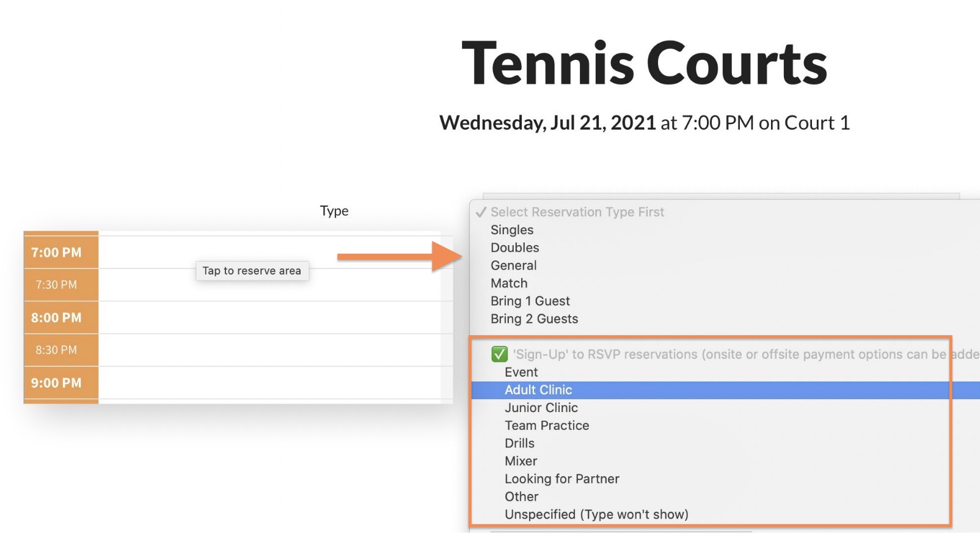Select the highlighted Adult Clinic option
The width and height of the screenshot is (980, 538).
pyautogui.click(x=538, y=390)
